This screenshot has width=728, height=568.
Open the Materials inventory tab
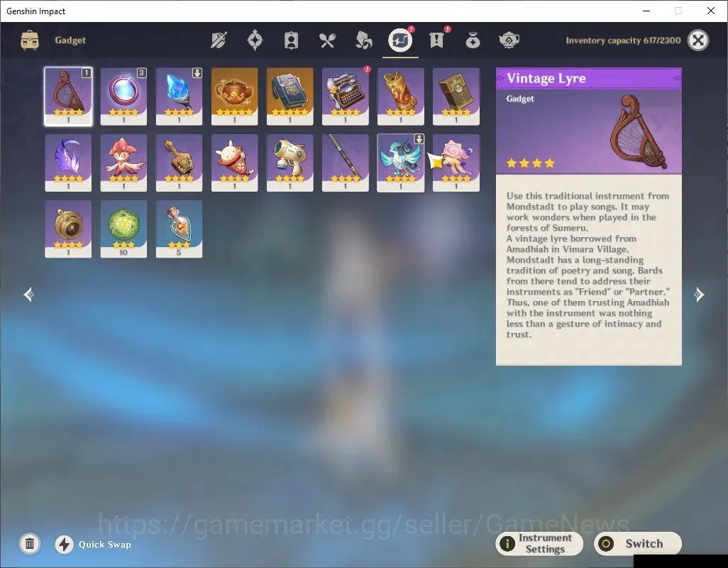coord(363,40)
